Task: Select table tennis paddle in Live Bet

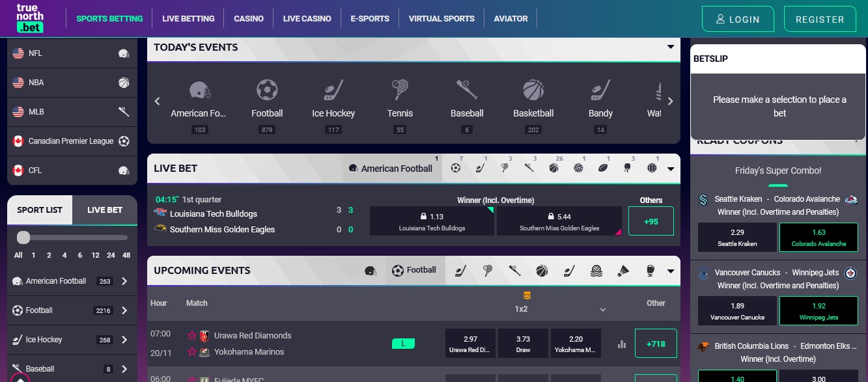Action: (627, 168)
